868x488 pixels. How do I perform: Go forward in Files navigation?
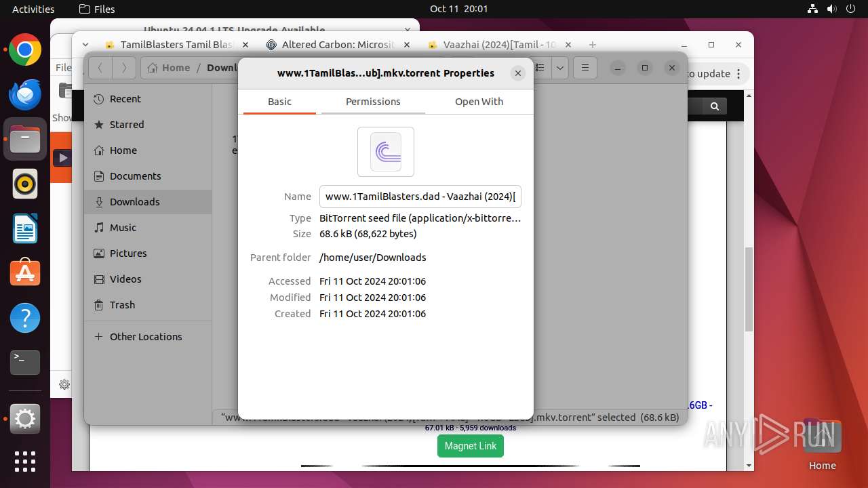click(123, 68)
